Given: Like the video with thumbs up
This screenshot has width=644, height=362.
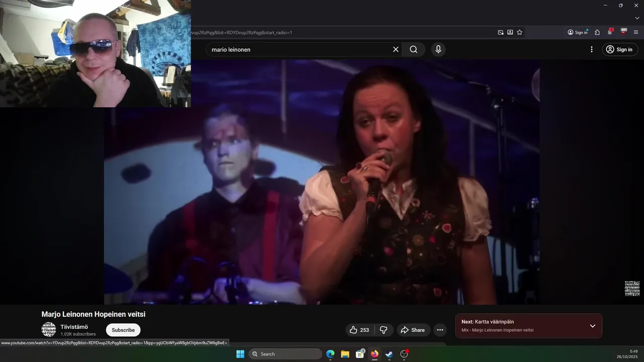Looking at the screenshot, I should (x=359, y=330).
